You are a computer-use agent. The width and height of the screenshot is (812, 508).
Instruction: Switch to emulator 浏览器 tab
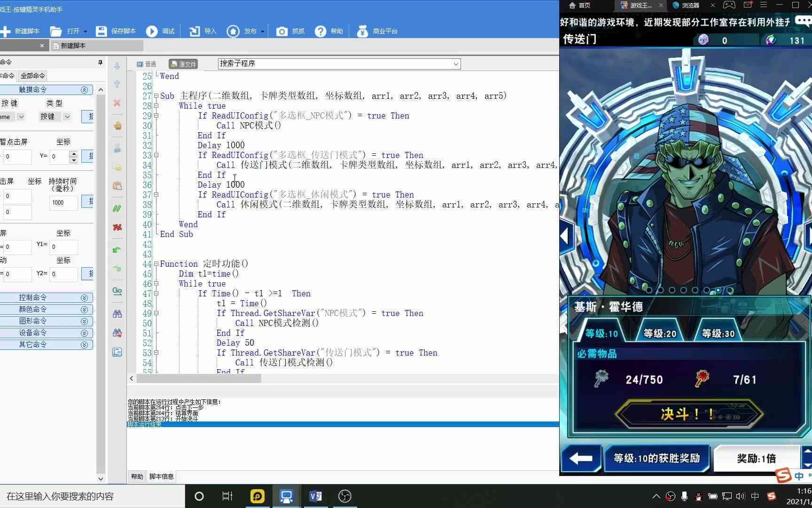pyautogui.click(x=686, y=5)
